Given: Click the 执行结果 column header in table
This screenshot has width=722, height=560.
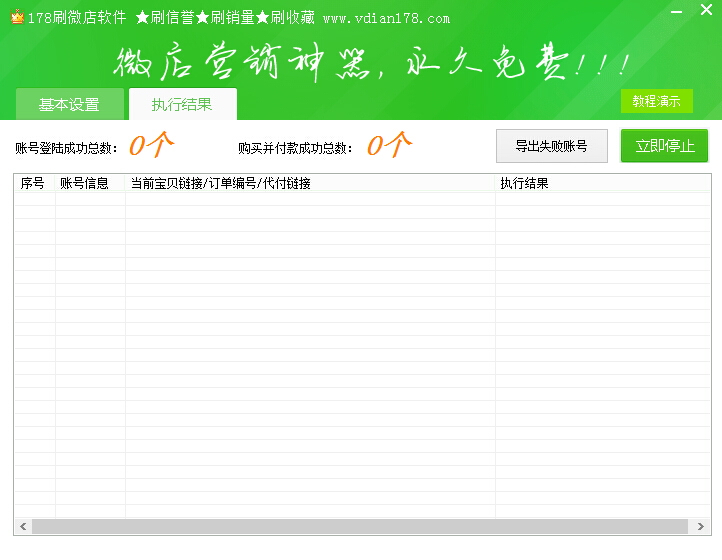Looking at the screenshot, I should click(x=603, y=183).
